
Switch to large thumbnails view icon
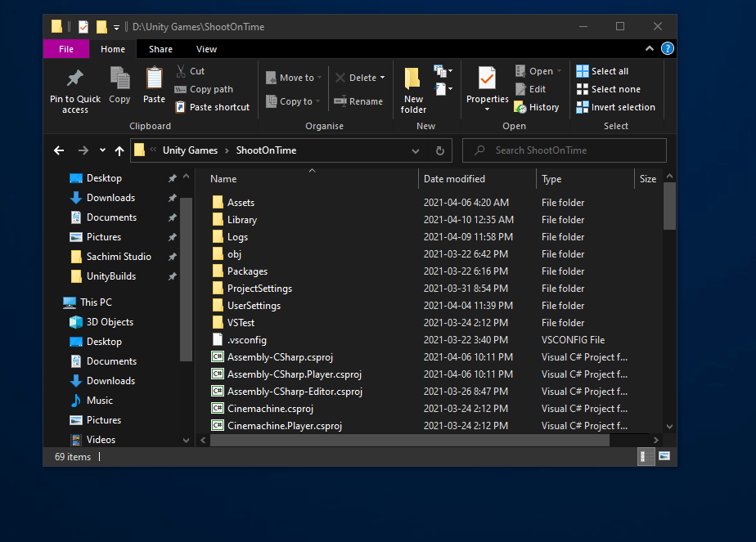(x=664, y=456)
